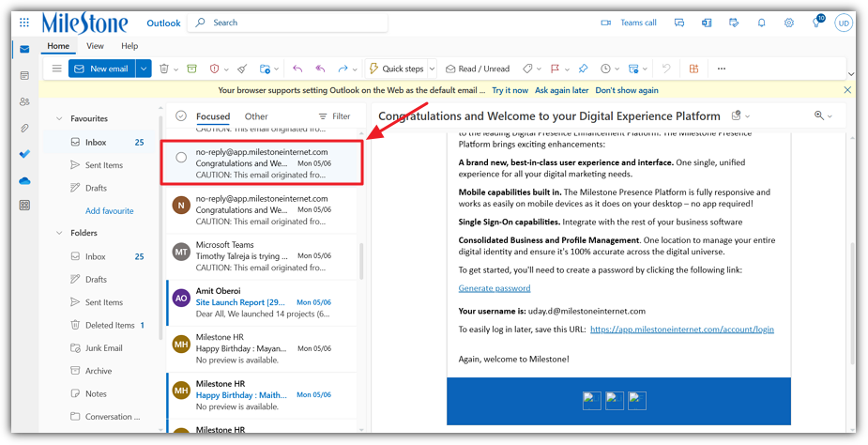The width and height of the screenshot is (868, 445).
Task: Click the Sweep broom icon
Action: pyautogui.click(x=242, y=69)
